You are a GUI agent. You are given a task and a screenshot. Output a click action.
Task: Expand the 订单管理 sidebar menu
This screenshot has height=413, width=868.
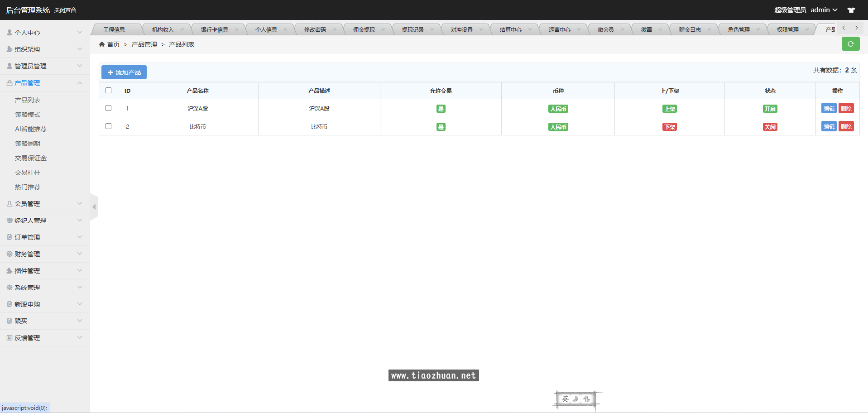45,237
